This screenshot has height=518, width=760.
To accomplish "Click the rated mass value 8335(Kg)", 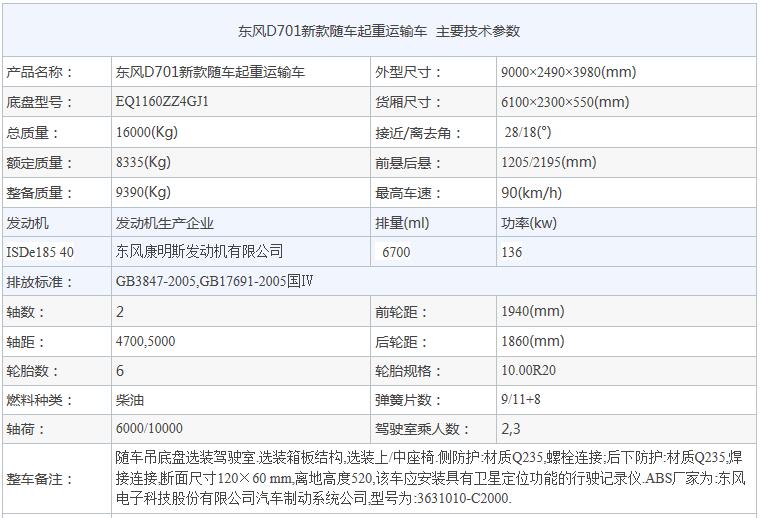I will [x=143, y=162].
